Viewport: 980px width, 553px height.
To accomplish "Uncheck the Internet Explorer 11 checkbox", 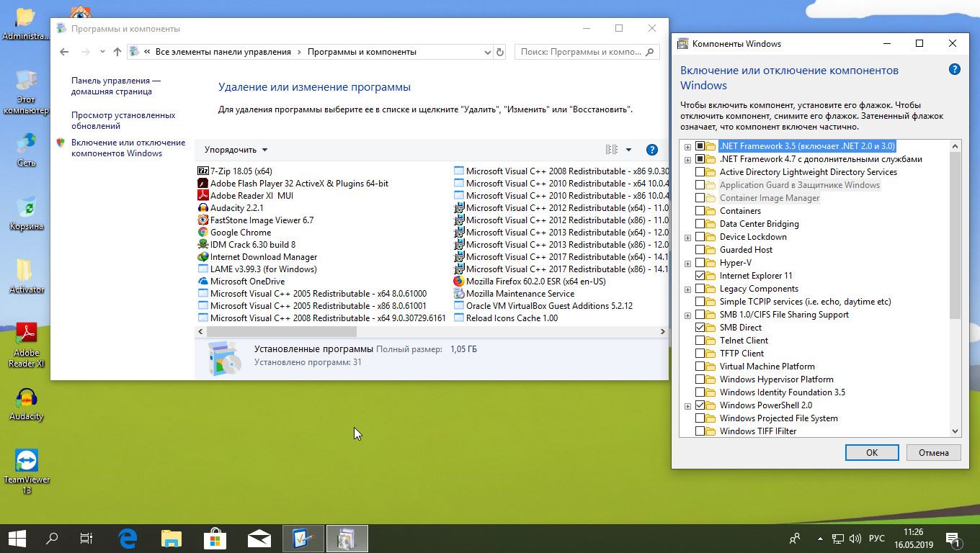I will (700, 276).
